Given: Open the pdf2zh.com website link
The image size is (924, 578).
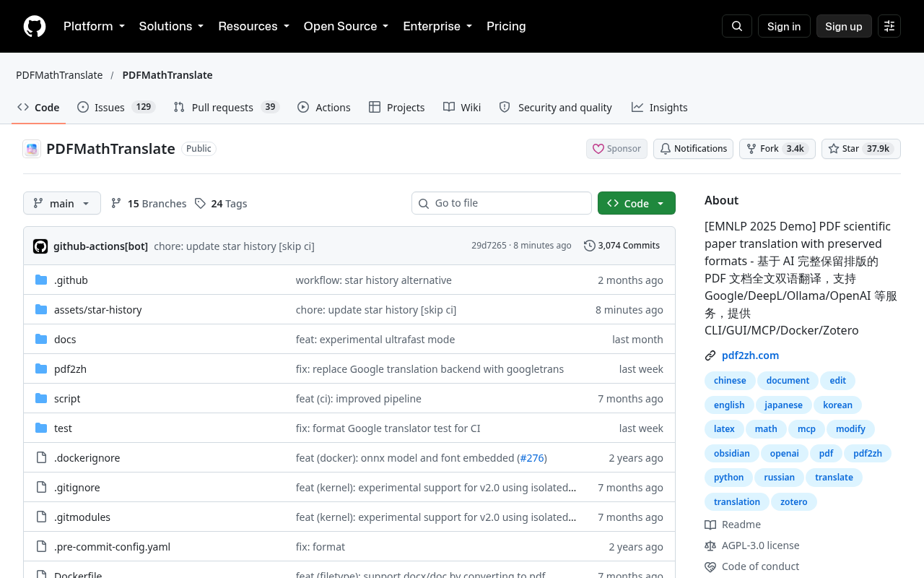Looking at the screenshot, I should tap(750, 355).
